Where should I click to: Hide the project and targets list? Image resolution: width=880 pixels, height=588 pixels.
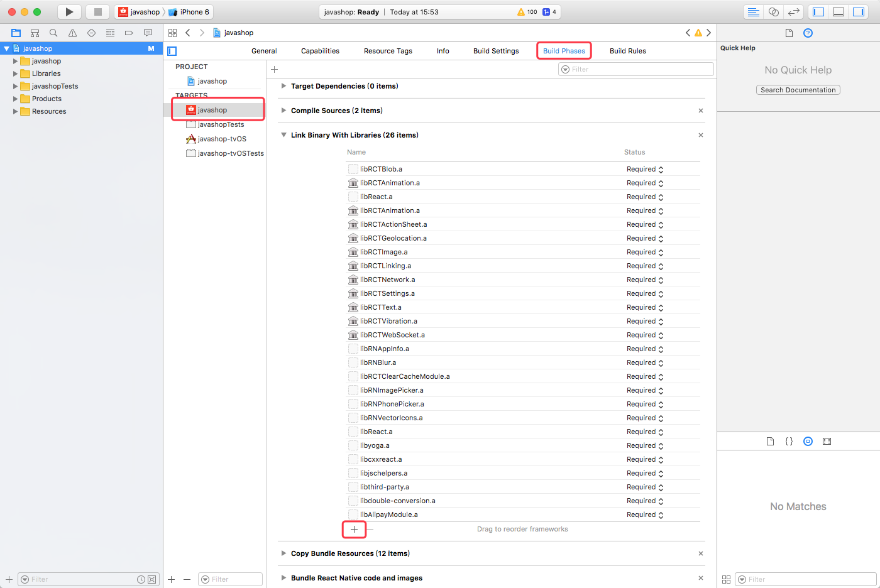pos(172,51)
